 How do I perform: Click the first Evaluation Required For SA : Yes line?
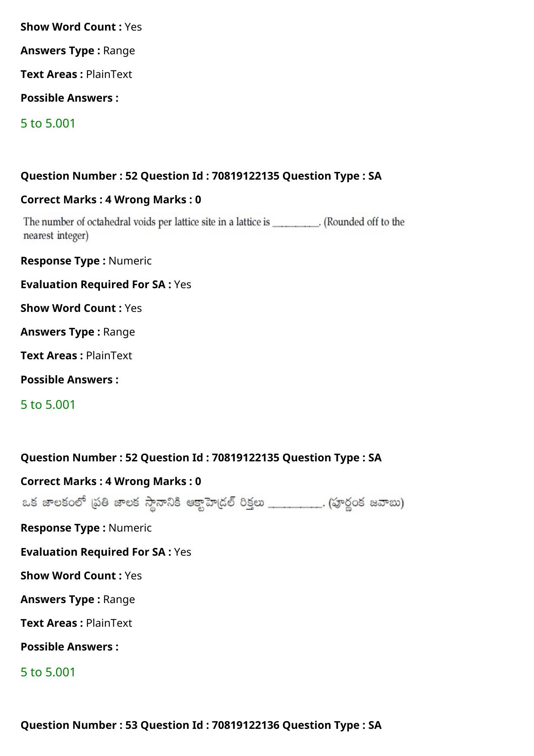(106, 284)
